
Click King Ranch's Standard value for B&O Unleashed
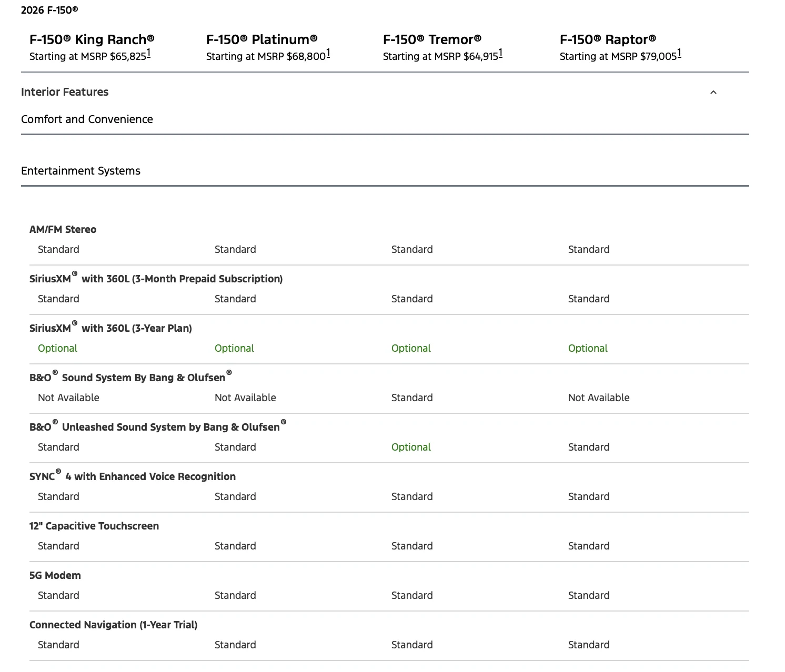(x=58, y=447)
